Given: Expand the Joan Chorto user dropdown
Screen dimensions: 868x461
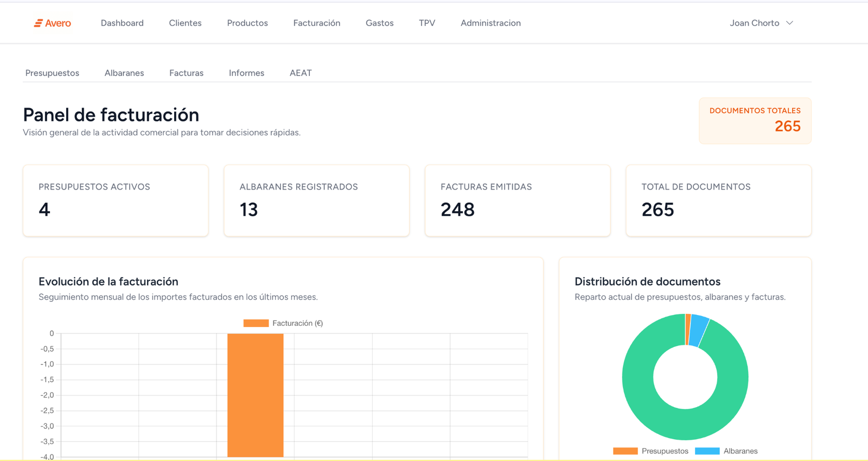Looking at the screenshot, I should 761,23.
